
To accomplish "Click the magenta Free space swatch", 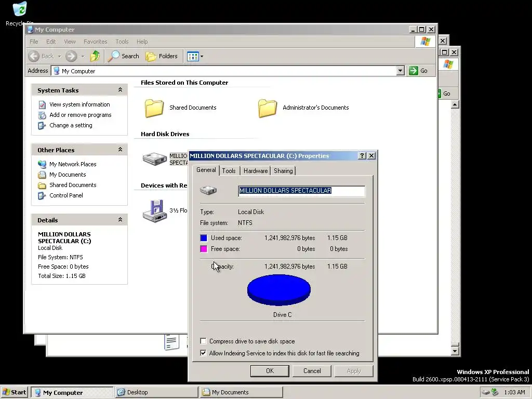I will click(x=204, y=249).
